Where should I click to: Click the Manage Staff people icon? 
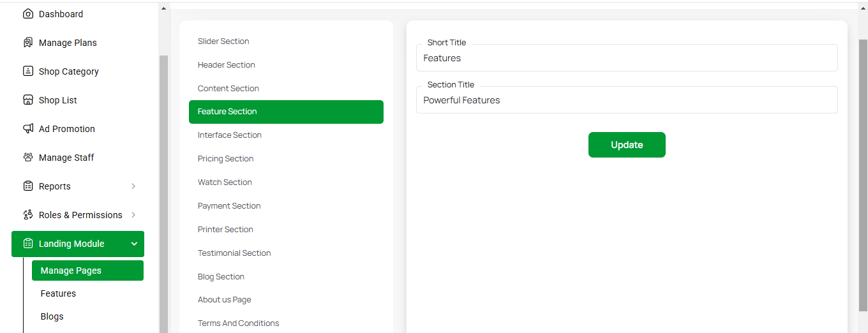tap(28, 158)
